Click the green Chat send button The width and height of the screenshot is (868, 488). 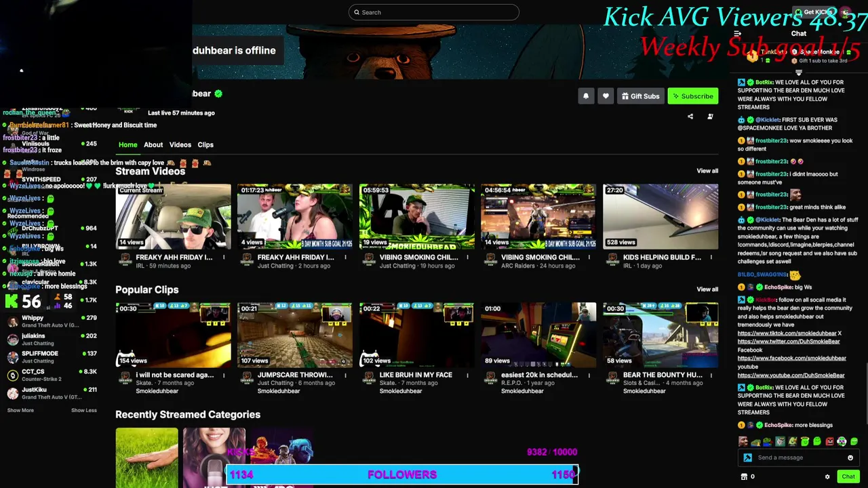pyautogui.click(x=848, y=476)
